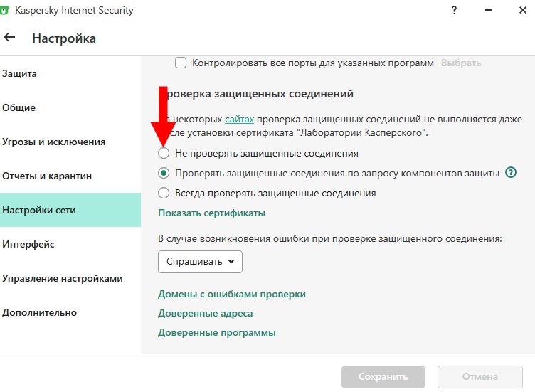Switch to 'Отчеты и карантин' section
The width and height of the screenshot is (535, 392).
click(x=47, y=176)
